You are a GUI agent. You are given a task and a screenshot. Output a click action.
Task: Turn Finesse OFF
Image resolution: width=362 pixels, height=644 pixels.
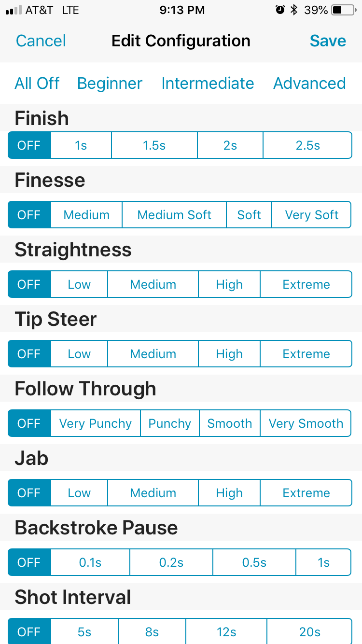click(x=29, y=215)
